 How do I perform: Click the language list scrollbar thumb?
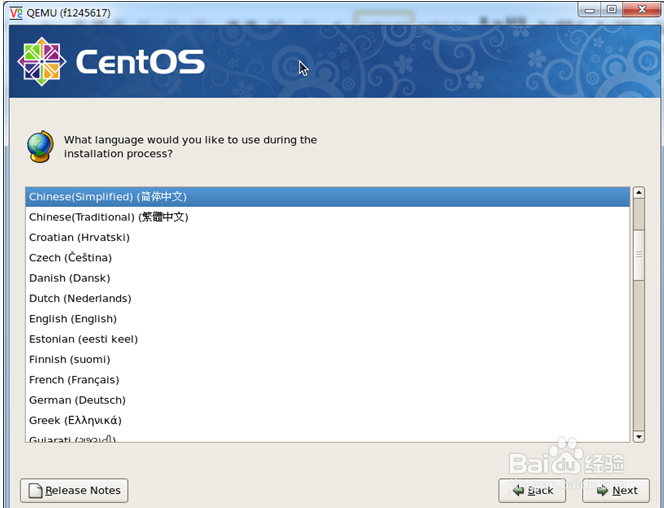point(639,255)
